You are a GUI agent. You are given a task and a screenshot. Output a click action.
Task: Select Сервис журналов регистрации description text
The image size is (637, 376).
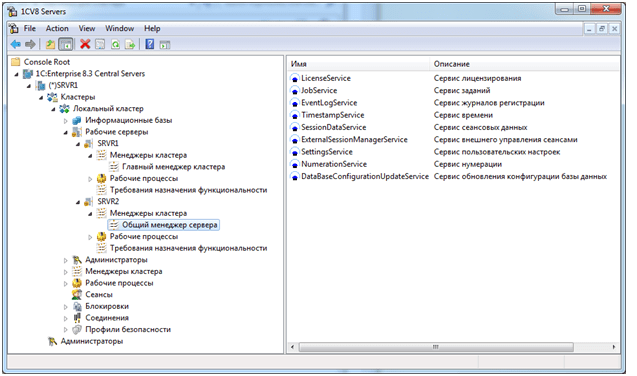(x=489, y=103)
